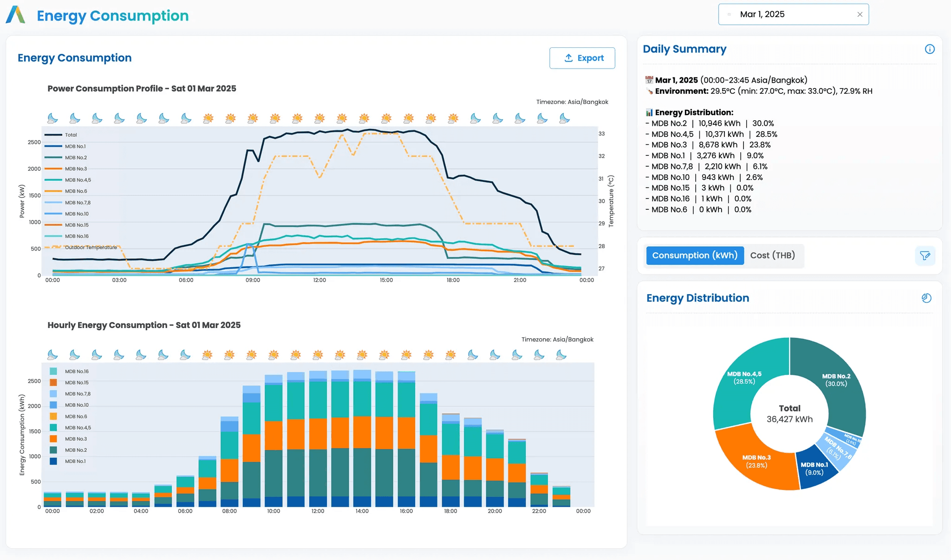This screenshot has height=560, width=951.
Task: Click 'MDB No.1 | 3,276 kWh' summary line
Action: pyautogui.click(x=704, y=156)
